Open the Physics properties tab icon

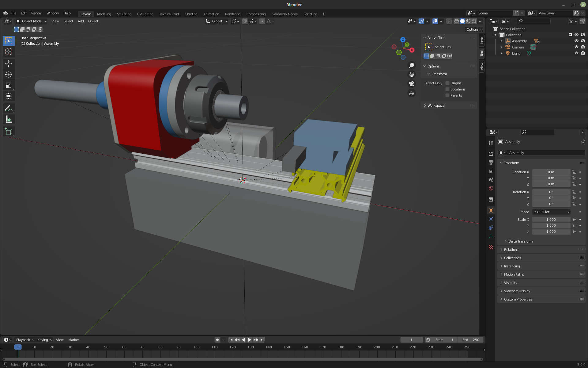click(x=491, y=219)
